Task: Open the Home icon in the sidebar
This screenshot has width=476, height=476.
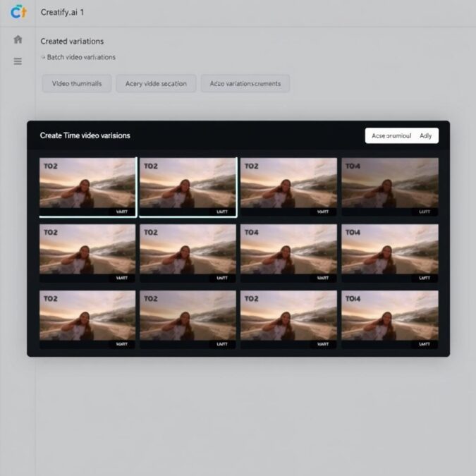Action: coord(18,39)
